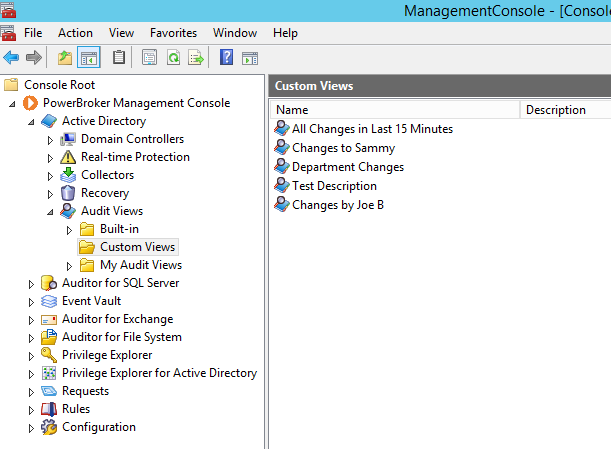Click the Back arrow in the toolbar
This screenshot has height=449, width=611.
(x=12, y=57)
